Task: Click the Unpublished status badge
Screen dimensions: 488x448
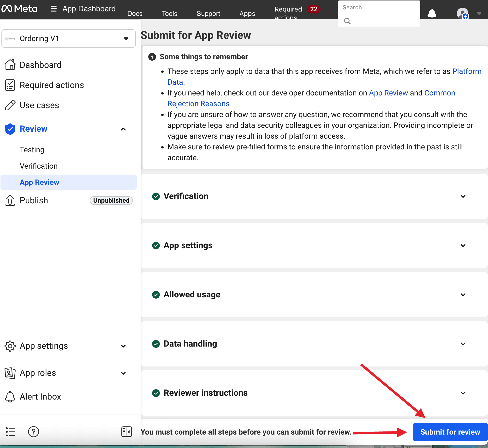Action: pos(111,200)
